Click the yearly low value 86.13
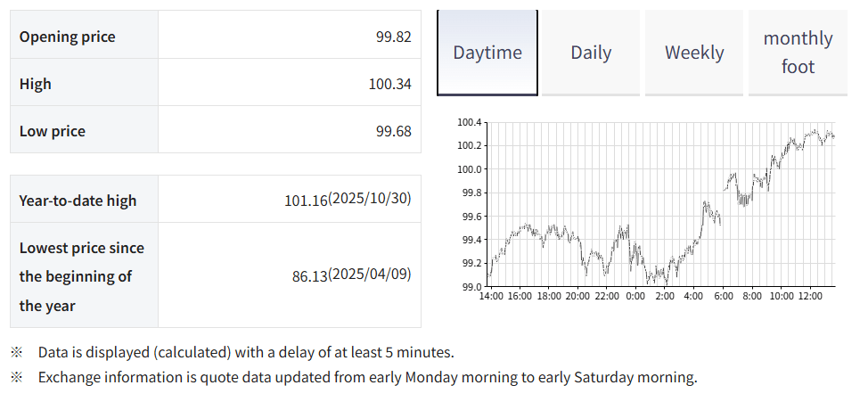Screen dimensions: 868x418 pyautogui.click(x=309, y=276)
